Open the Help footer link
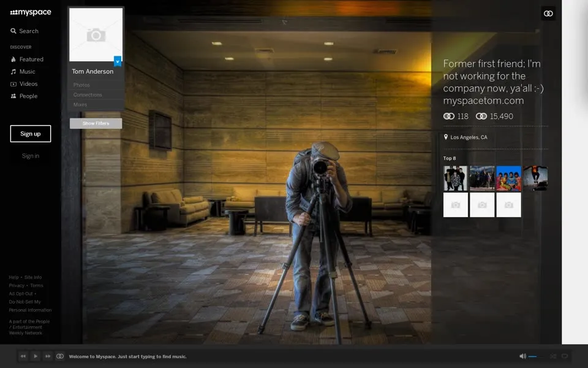588x368 pixels. (x=13, y=277)
